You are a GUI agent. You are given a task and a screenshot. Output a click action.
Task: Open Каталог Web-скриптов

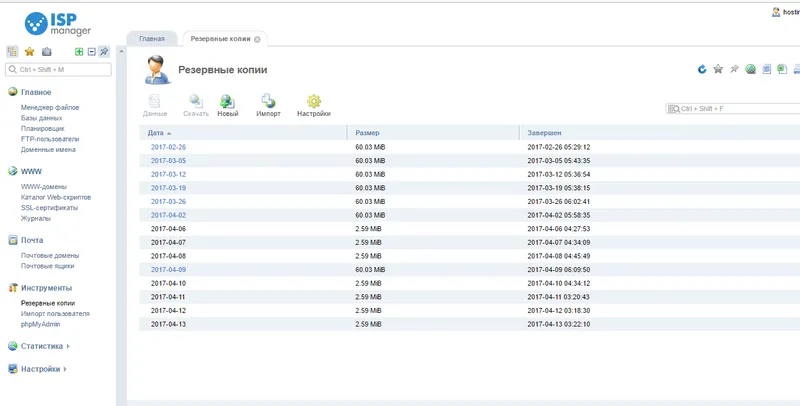(56, 197)
